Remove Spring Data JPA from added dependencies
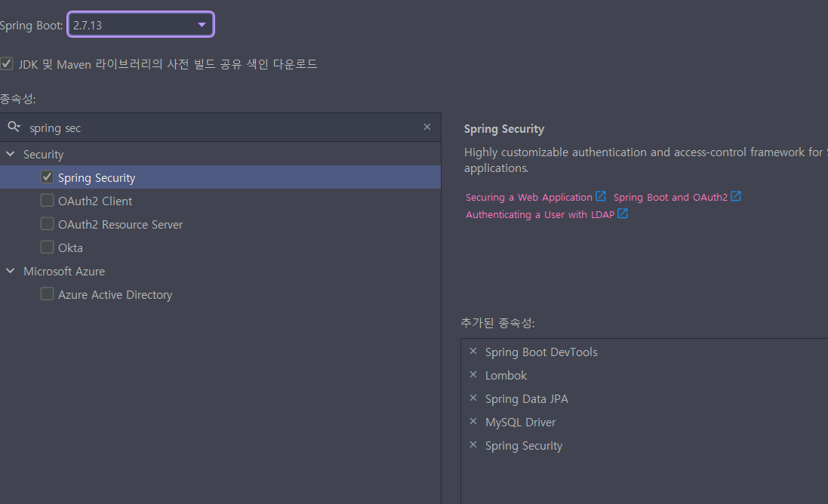Screen dimensions: 828x504 (473, 398)
